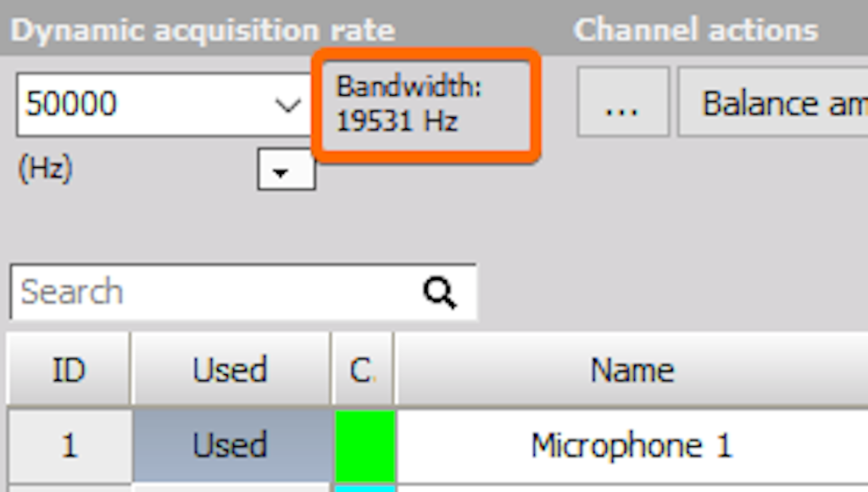Click the C. column header
The height and width of the screenshot is (492, 868).
(363, 369)
